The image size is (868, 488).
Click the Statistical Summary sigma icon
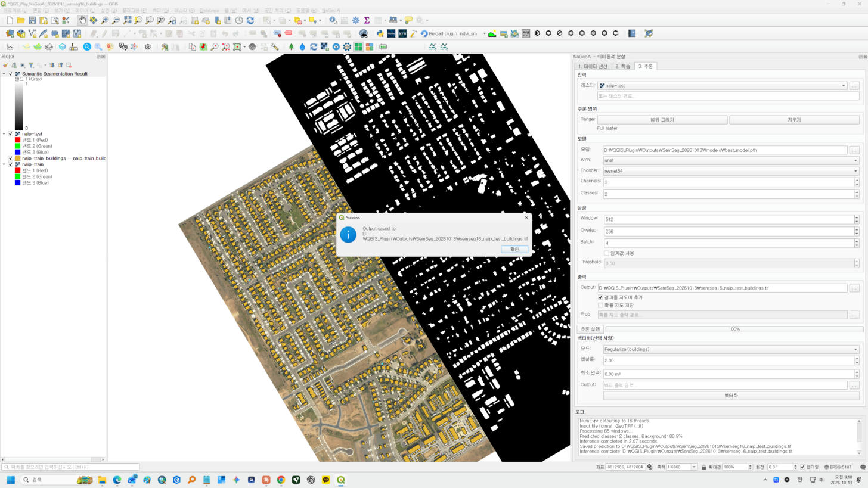[367, 20]
